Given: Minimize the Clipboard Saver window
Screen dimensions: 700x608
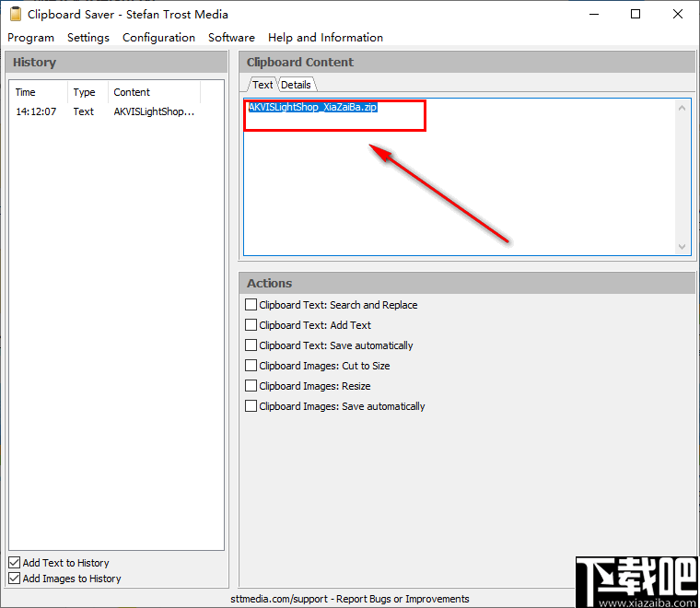Looking at the screenshot, I should click(x=594, y=15).
